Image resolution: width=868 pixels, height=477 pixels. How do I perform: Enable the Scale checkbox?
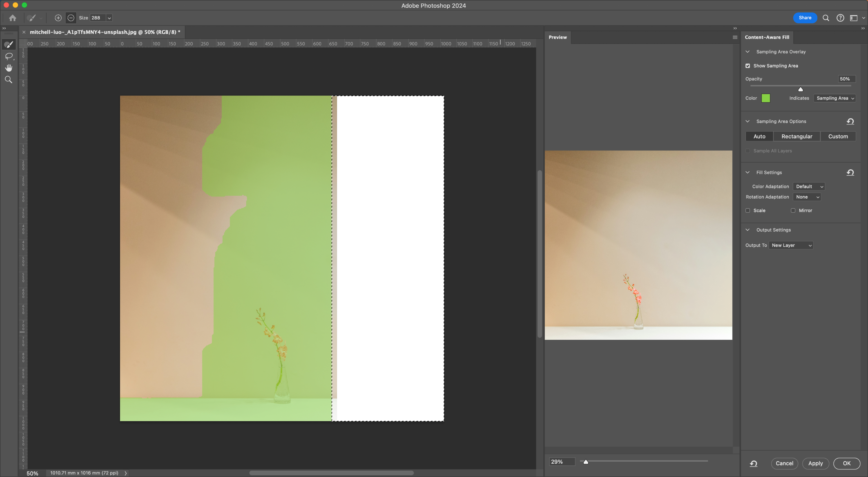point(748,210)
